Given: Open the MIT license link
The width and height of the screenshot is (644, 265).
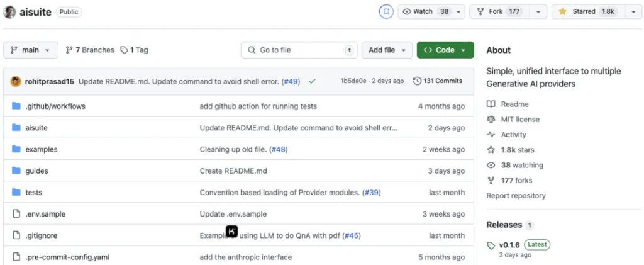Looking at the screenshot, I should tap(519, 120).
